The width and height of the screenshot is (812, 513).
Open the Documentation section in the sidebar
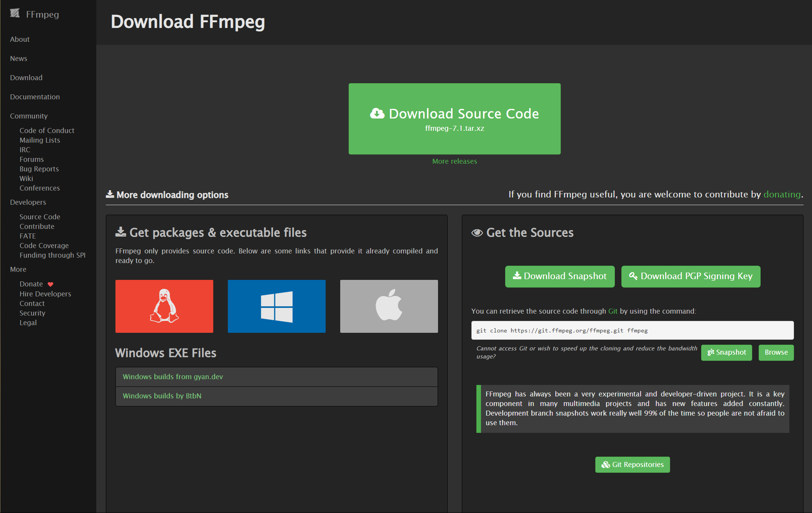point(35,97)
